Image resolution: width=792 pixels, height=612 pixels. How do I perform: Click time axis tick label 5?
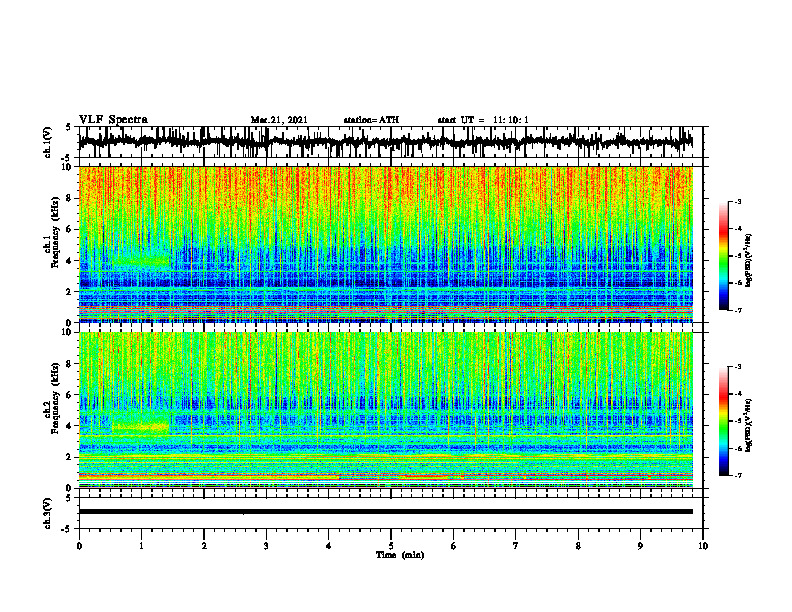click(391, 546)
